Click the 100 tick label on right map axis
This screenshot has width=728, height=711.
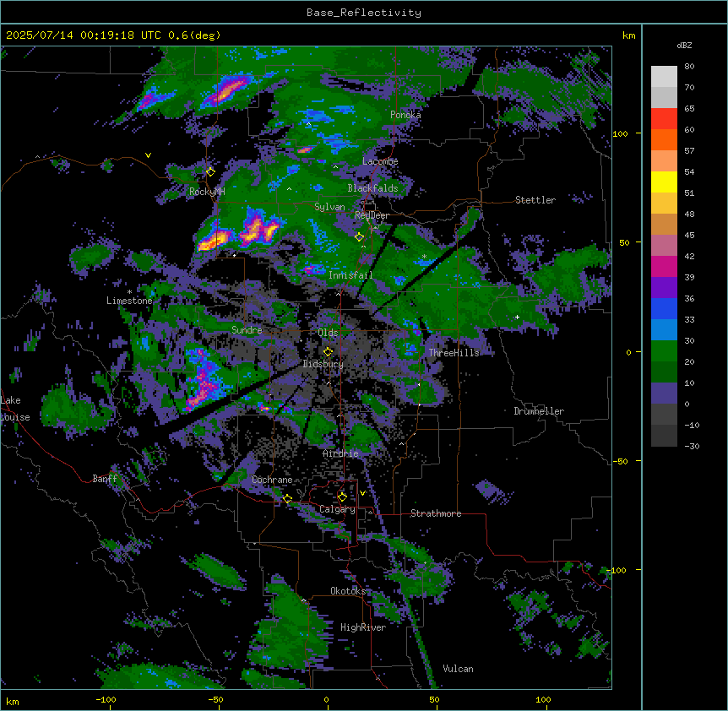point(620,133)
